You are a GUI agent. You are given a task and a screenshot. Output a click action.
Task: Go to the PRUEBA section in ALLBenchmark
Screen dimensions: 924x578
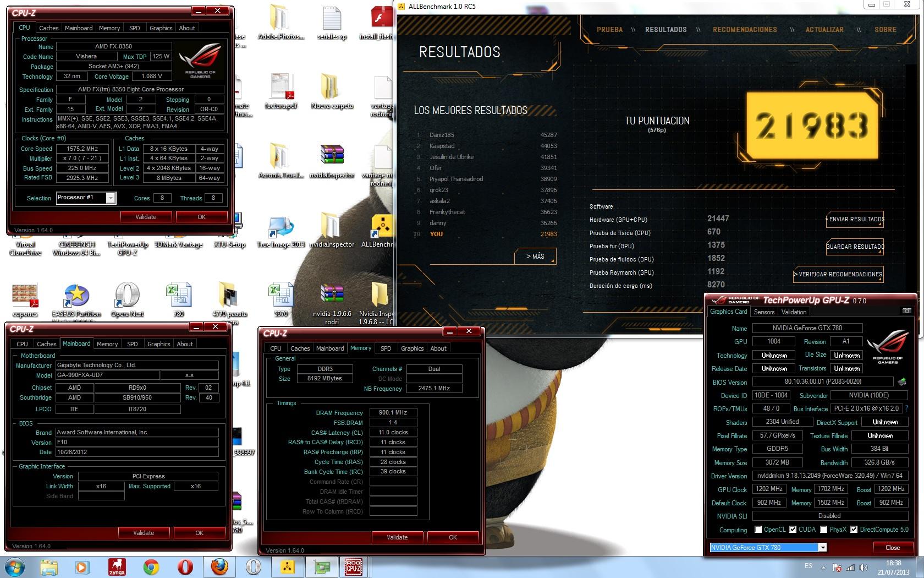pyautogui.click(x=610, y=30)
